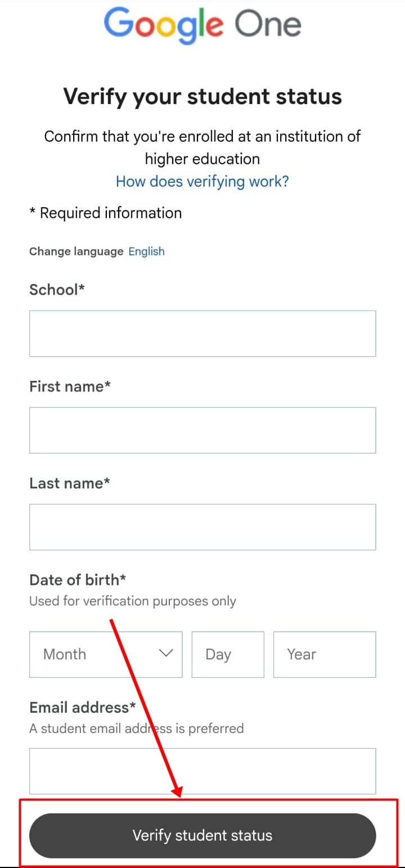Select the Last name text box

[x=202, y=527]
